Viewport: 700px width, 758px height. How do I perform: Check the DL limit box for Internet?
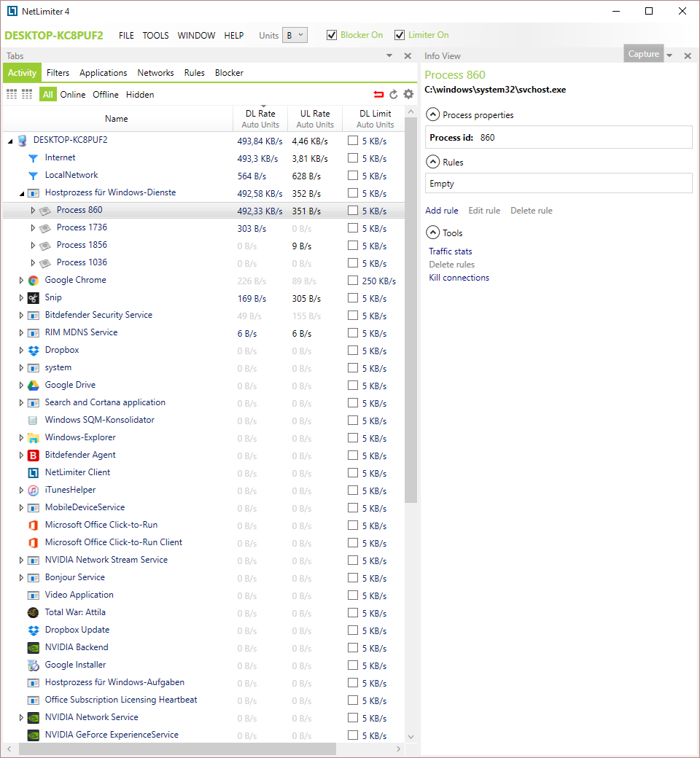point(353,158)
